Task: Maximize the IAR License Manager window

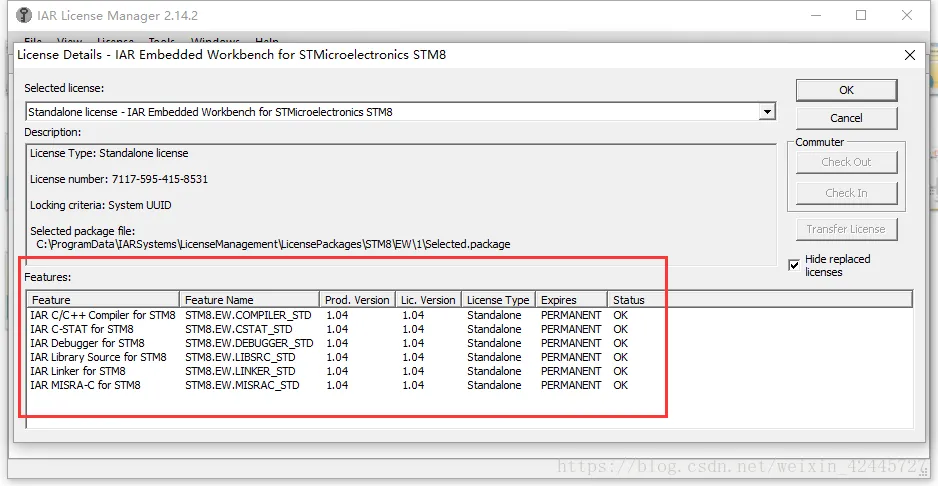Action: 861,15
